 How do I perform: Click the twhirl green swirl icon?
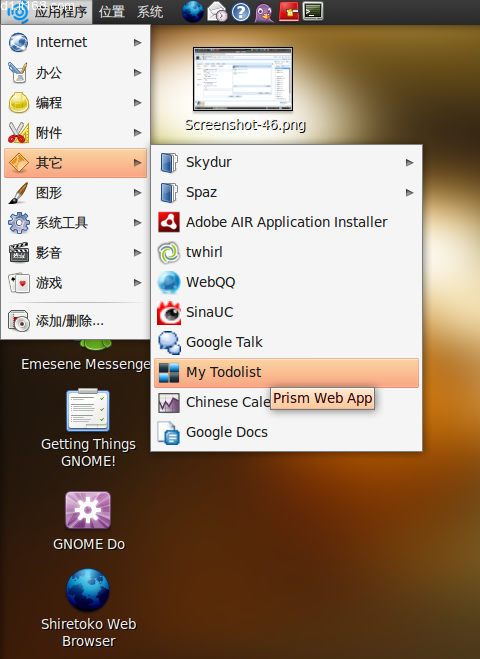coord(169,252)
